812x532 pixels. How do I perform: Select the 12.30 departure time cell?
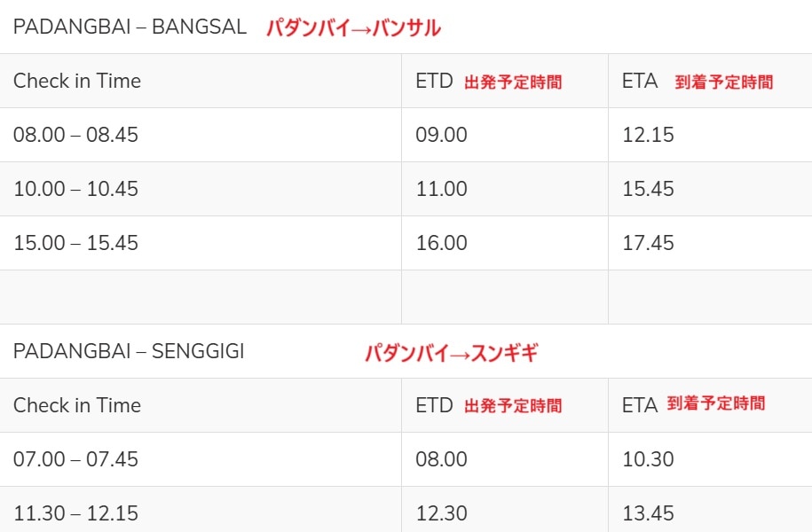[x=441, y=513]
